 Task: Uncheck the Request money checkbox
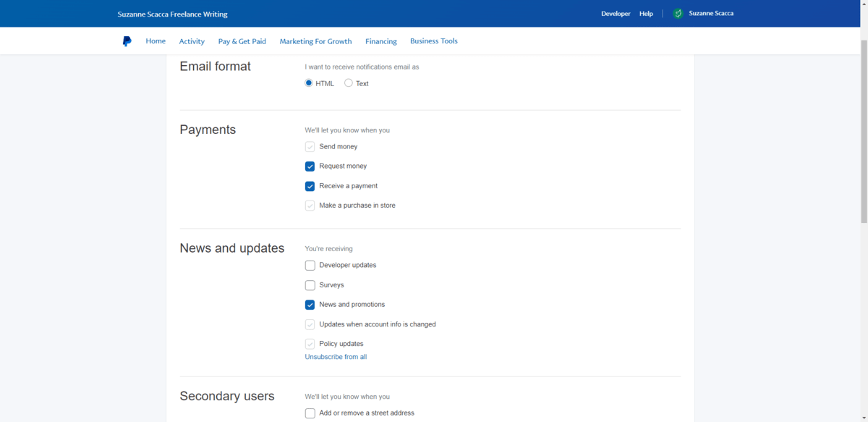pos(310,166)
